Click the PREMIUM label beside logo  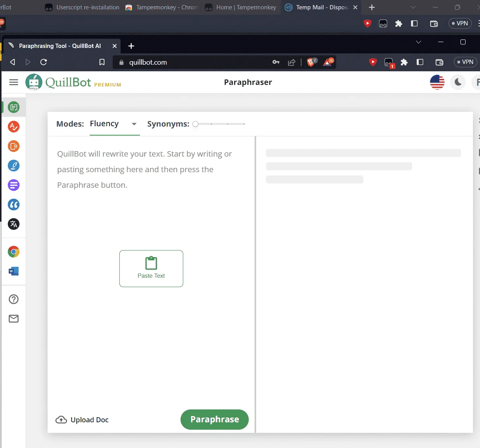coord(108,85)
